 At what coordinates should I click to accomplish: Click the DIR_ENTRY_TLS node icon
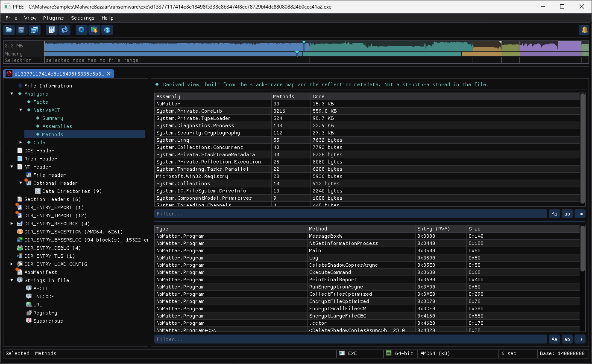coord(20,256)
